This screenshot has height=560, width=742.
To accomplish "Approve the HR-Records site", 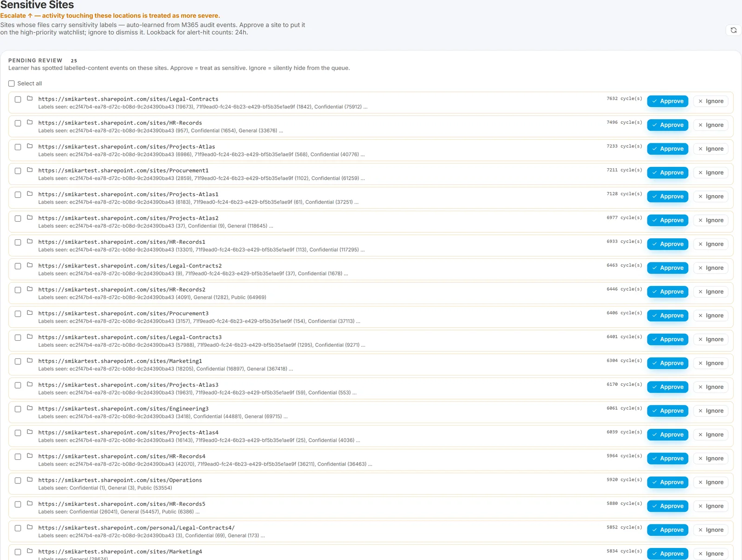I will click(667, 125).
